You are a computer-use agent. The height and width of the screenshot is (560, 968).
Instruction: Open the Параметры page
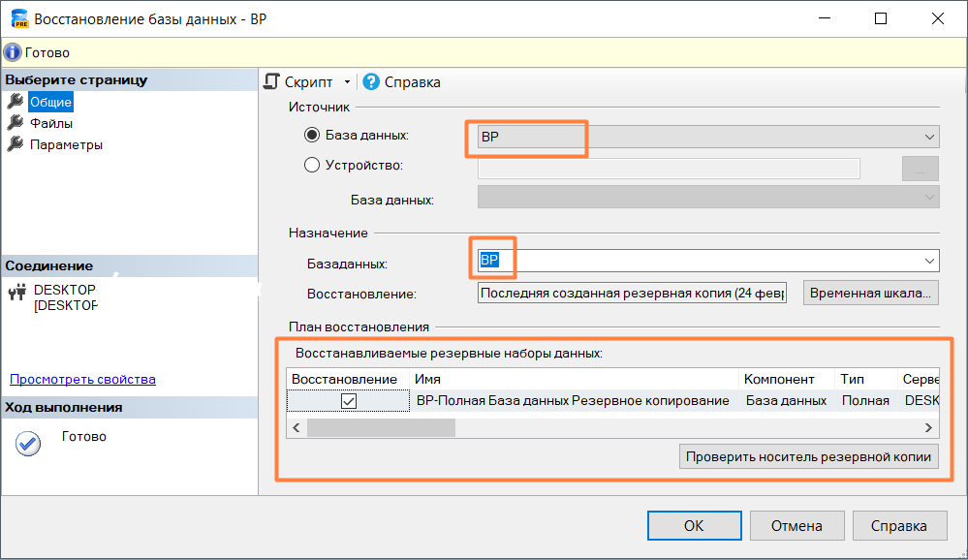pos(66,145)
